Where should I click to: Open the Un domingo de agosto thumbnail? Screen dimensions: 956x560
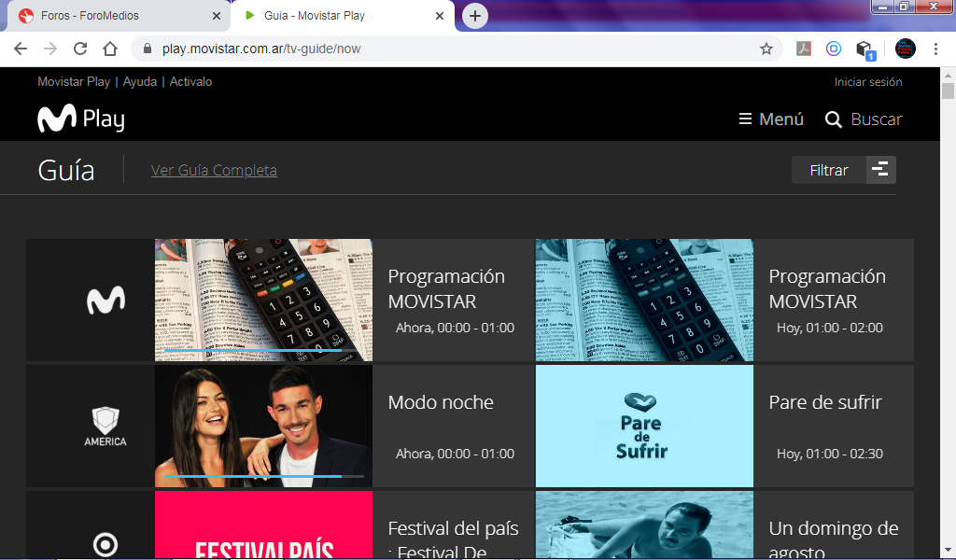[644, 525]
